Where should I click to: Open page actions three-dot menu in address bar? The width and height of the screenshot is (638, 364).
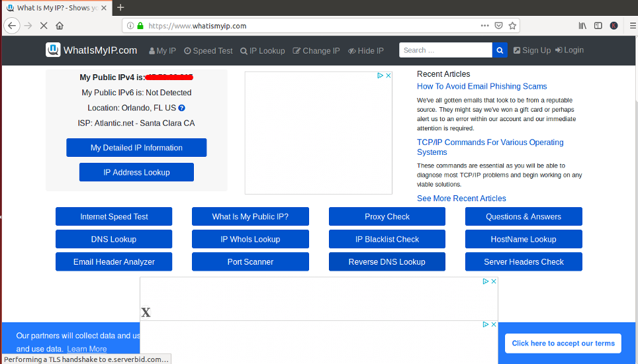click(x=484, y=26)
